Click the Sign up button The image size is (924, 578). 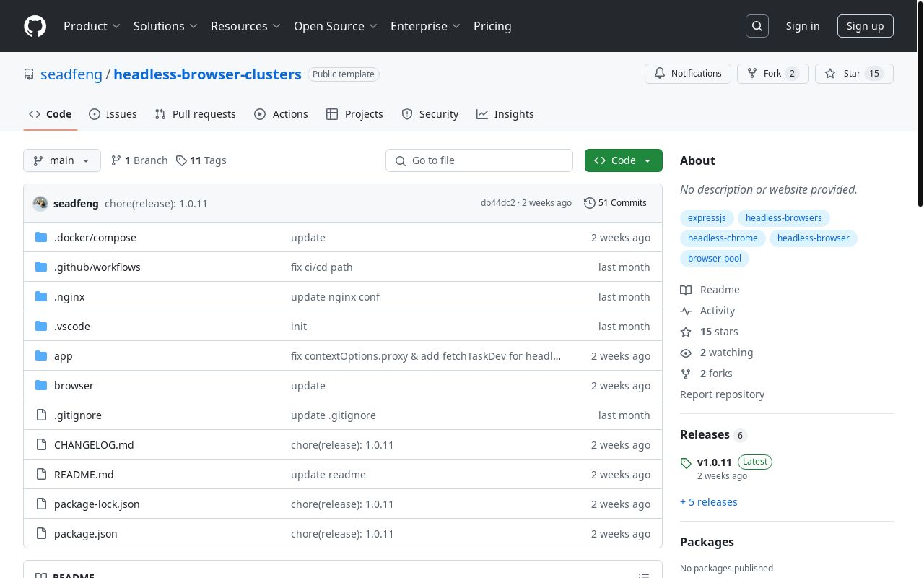[x=865, y=26]
